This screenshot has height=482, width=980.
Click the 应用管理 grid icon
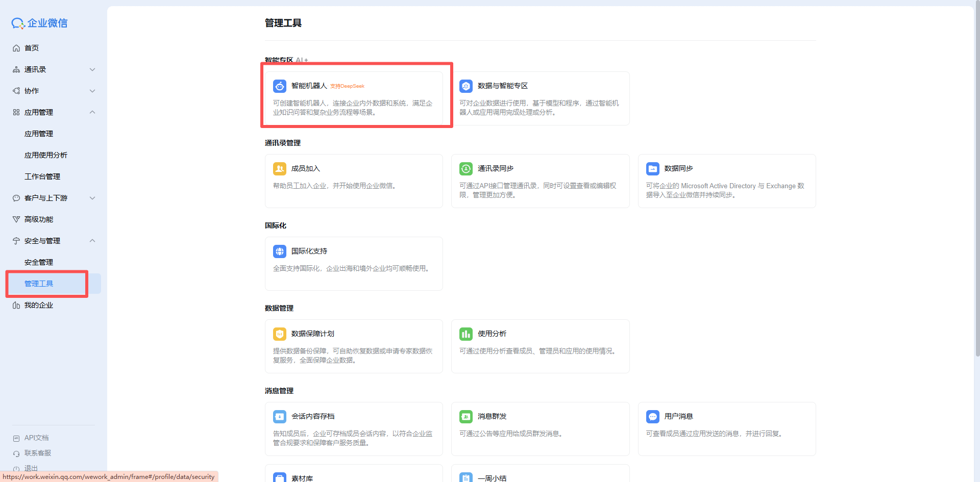(x=16, y=112)
